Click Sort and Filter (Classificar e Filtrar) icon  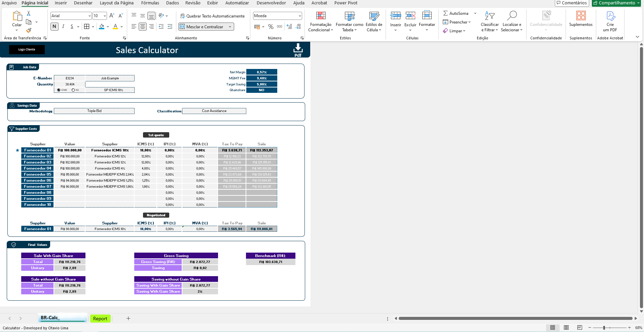[490, 16]
